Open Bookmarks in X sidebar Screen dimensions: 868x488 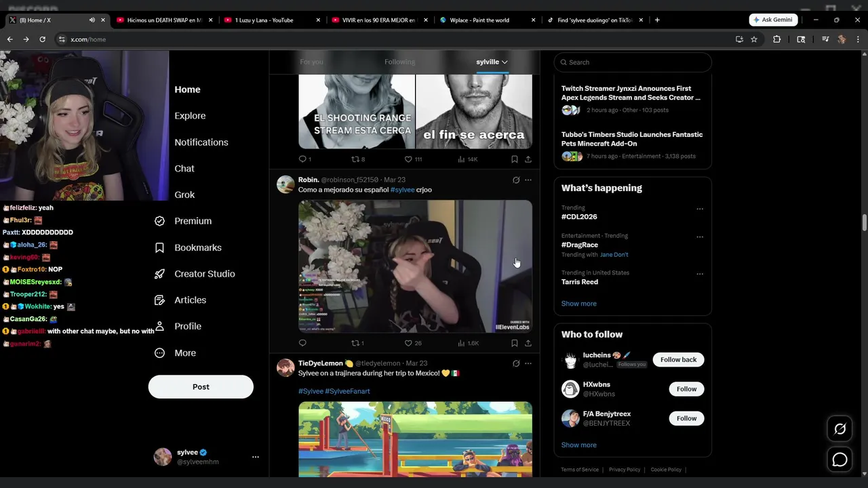coord(189,247)
